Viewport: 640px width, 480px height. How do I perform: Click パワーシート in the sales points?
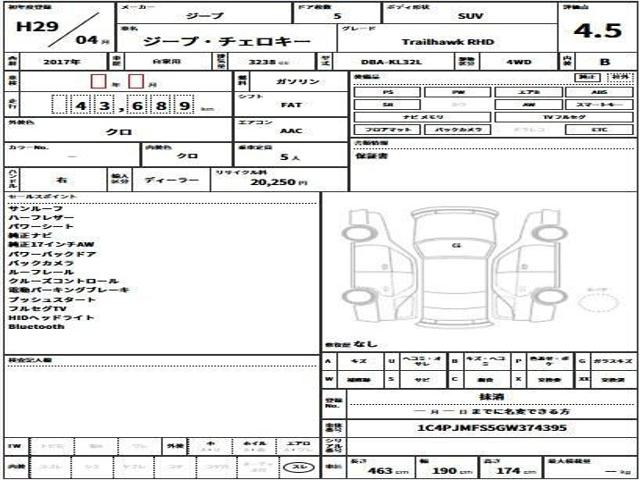(41, 227)
